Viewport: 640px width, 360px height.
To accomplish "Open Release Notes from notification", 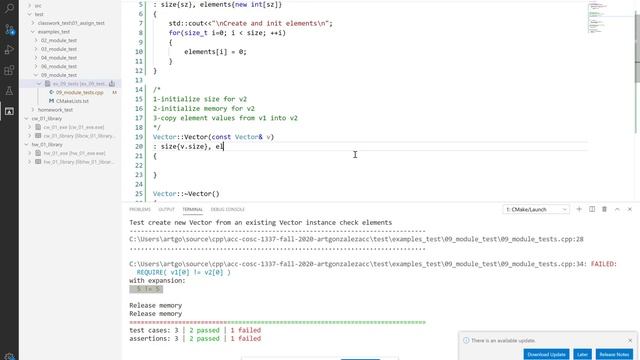I will click(614, 354).
